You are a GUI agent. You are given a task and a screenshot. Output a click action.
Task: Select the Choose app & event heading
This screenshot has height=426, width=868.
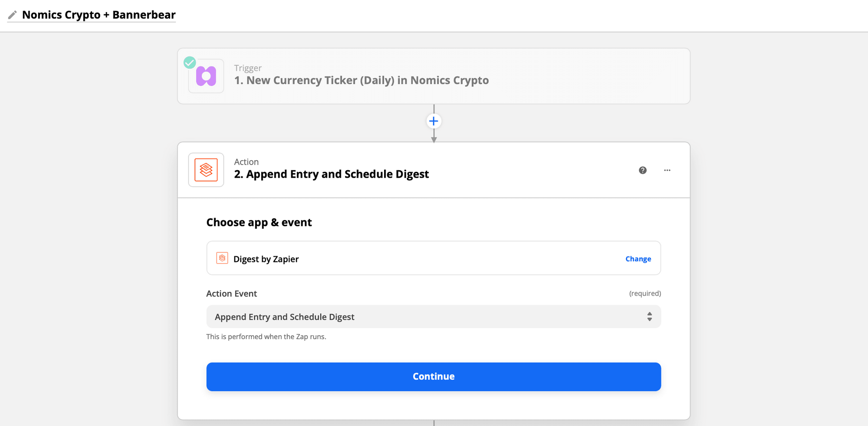coord(259,222)
